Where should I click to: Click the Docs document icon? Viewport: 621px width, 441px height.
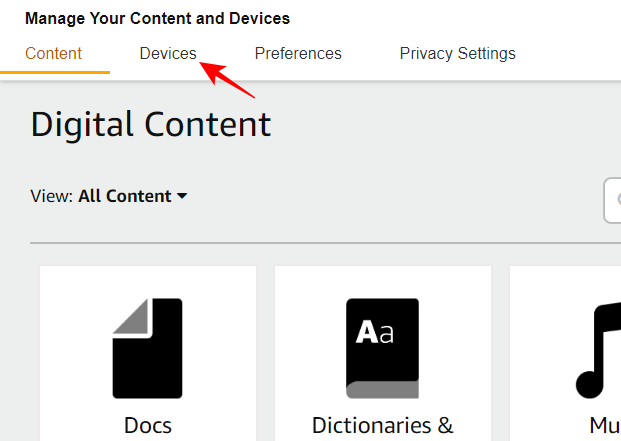(147, 347)
